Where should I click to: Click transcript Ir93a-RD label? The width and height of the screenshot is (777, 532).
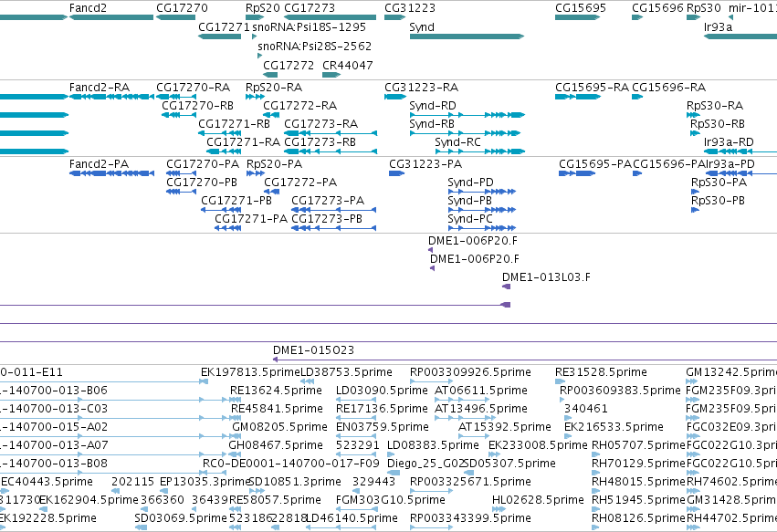(729, 142)
